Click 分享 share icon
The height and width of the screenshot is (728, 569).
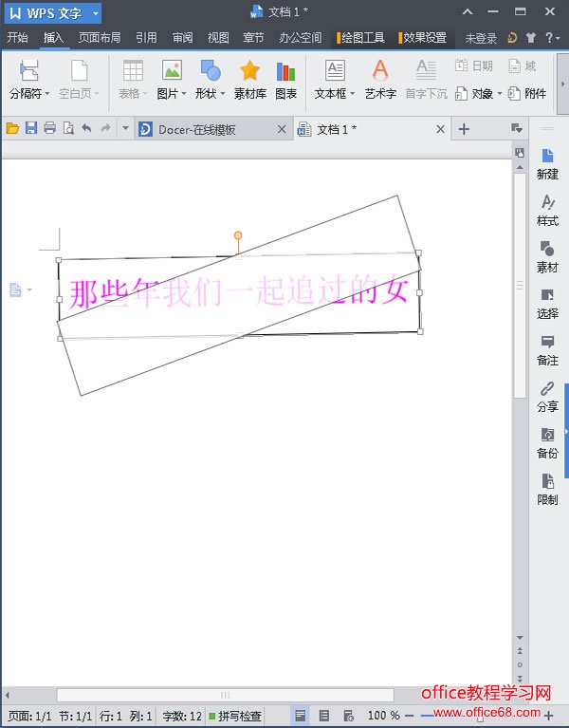pos(547,397)
